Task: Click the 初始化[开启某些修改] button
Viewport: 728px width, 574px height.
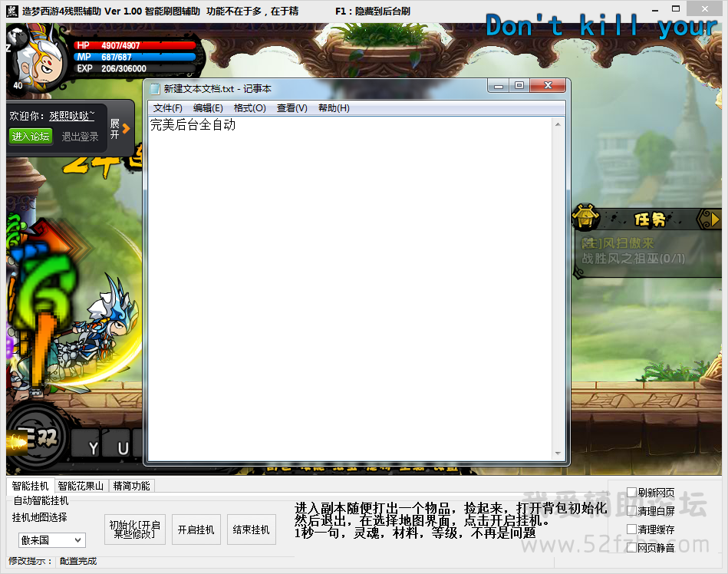Action: tap(134, 529)
